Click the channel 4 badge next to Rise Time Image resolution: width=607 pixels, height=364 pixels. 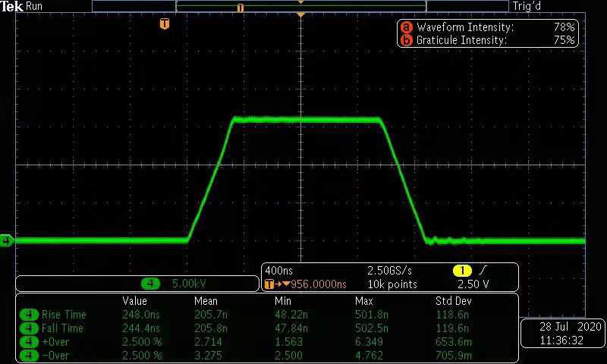point(29,315)
